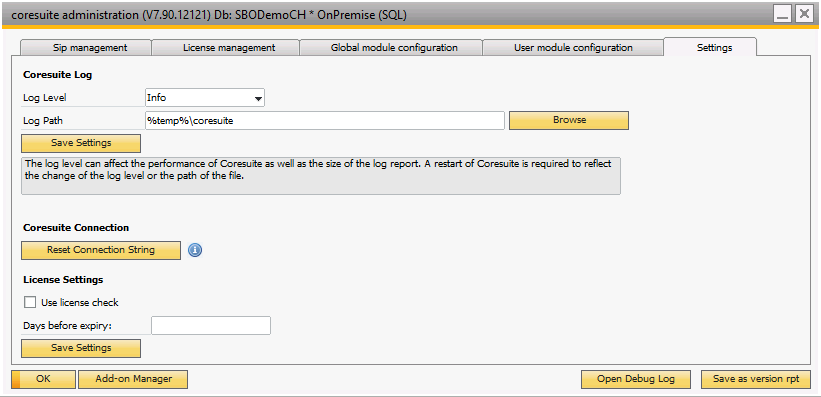The width and height of the screenshot is (821, 397).
Task: Close the coresuite administration window
Action: click(804, 14)
